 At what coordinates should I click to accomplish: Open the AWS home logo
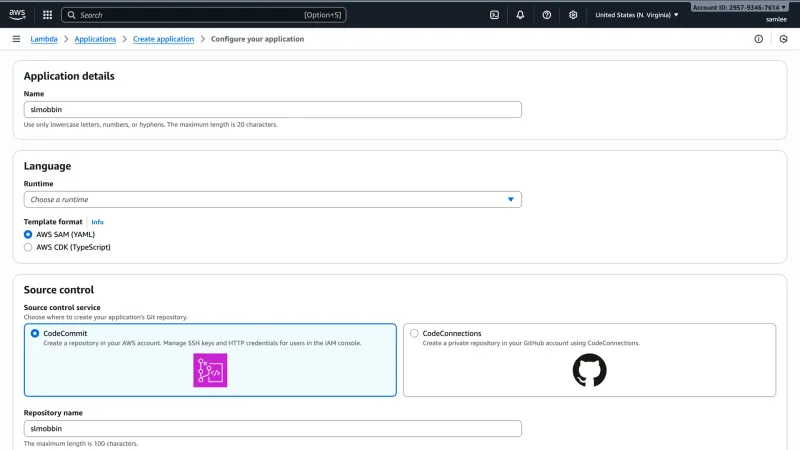17,15
